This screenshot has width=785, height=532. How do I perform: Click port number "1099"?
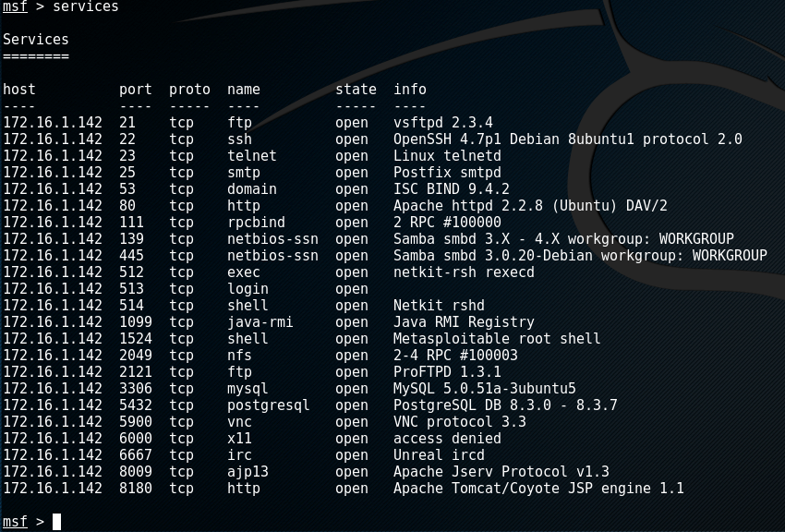tap(135, 321)
